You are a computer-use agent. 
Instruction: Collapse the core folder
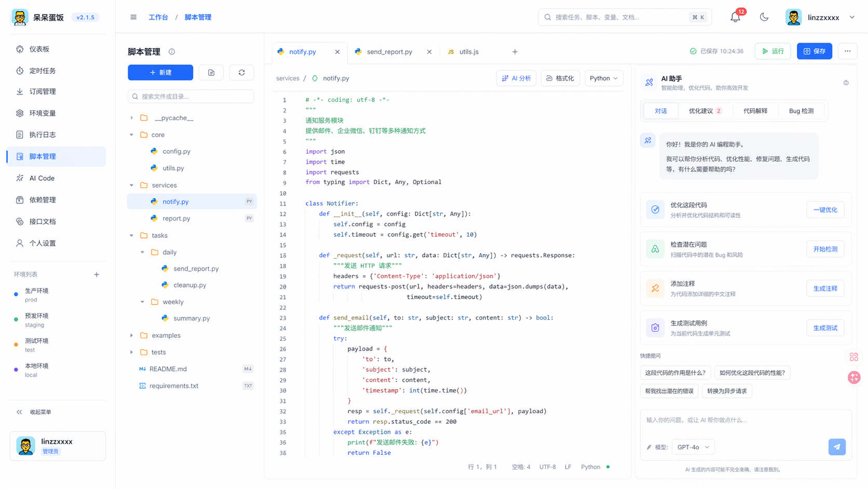click(x=132, y=135)
